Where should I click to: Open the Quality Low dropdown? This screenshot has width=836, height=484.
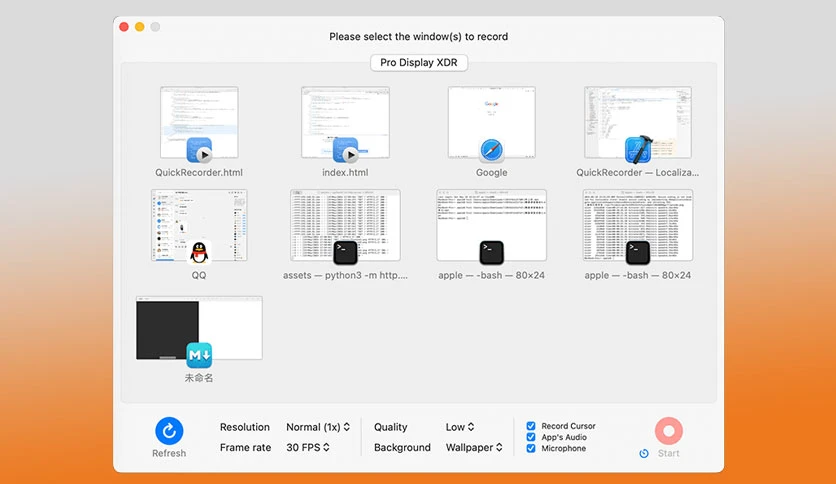pyautogui.click(x=460, y=427)
